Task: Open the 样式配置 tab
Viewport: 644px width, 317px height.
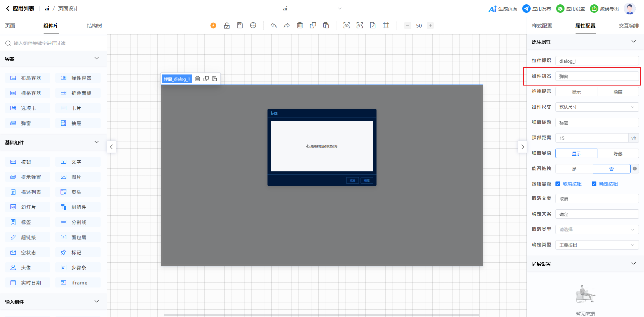Action: tap(542, 26)
